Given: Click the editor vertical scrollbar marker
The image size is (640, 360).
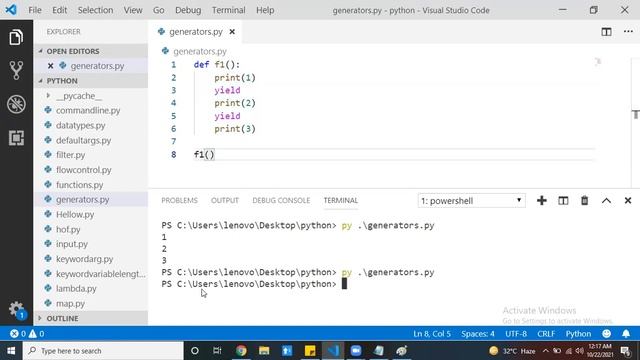Looking at the screenshot, I should click(636, 115).
